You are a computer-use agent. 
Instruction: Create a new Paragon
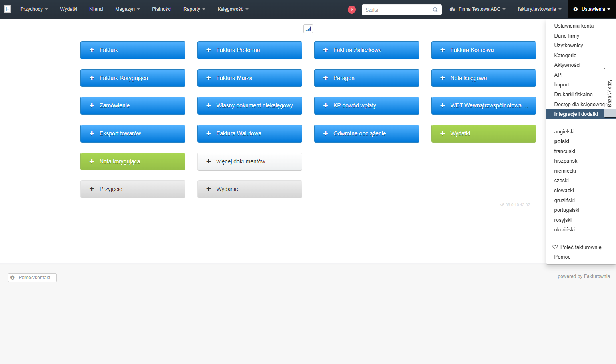coord(367,78)
